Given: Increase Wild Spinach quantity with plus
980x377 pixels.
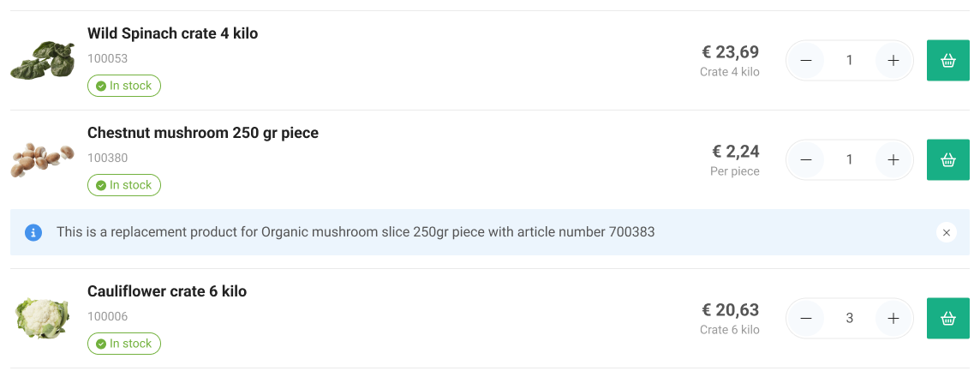Looking at the screenshot, I should point(893,61).
